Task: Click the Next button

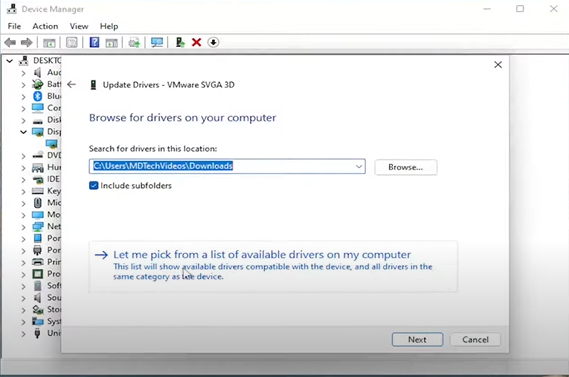Action: 417,340
